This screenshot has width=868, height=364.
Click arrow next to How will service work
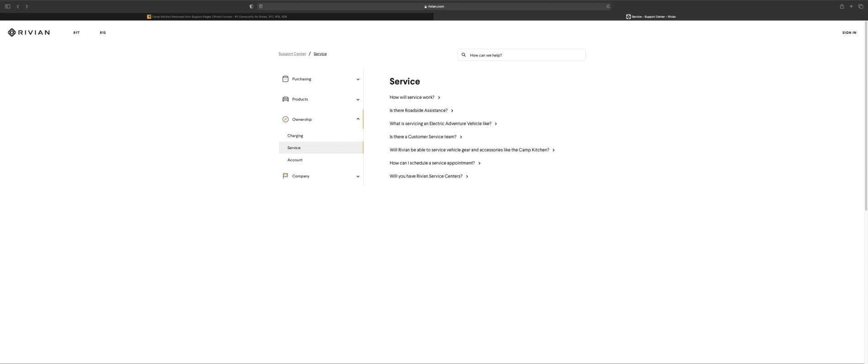[439, 97]
